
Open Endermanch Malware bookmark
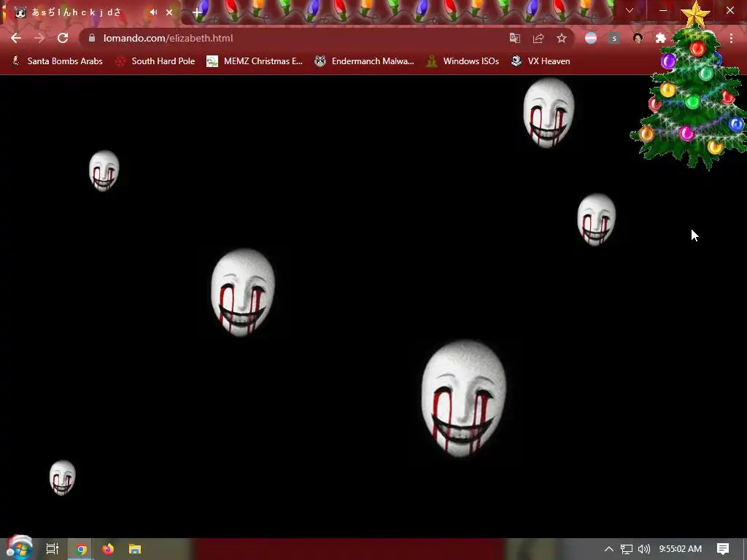[365, 61]
